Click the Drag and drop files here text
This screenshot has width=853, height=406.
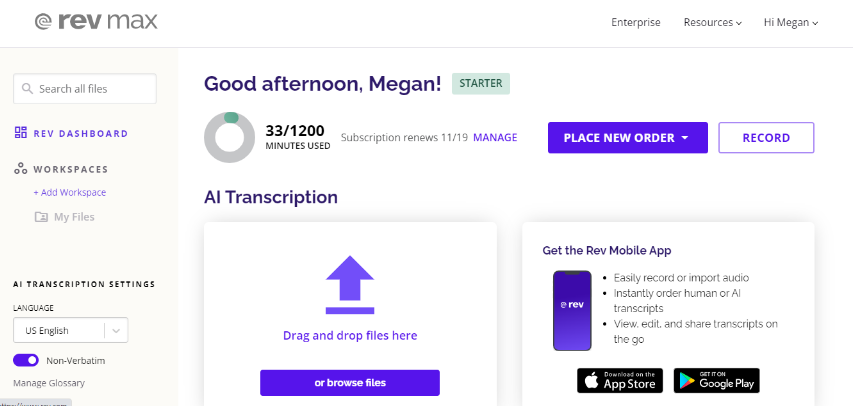pyautogui.click(x=350, y=335)
